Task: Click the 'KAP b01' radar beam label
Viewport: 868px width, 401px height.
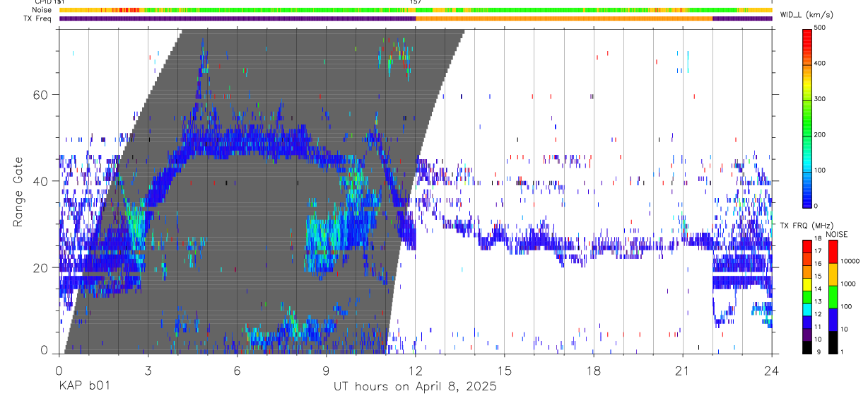Action: (x=83, y=387)
